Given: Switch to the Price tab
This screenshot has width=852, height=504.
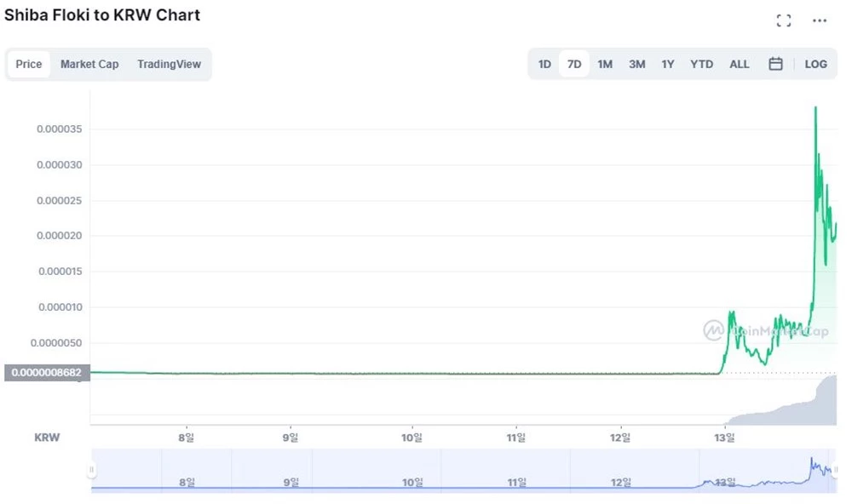Looking at the screenshot, I should (x=29, y=64).
